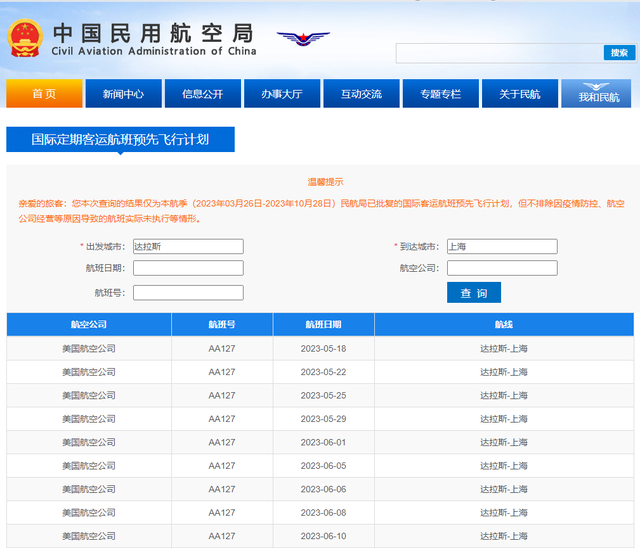This screenshot has height=548, width=640.
Task: Click the 到达城市 arrival city field
Action: [502, 246]
